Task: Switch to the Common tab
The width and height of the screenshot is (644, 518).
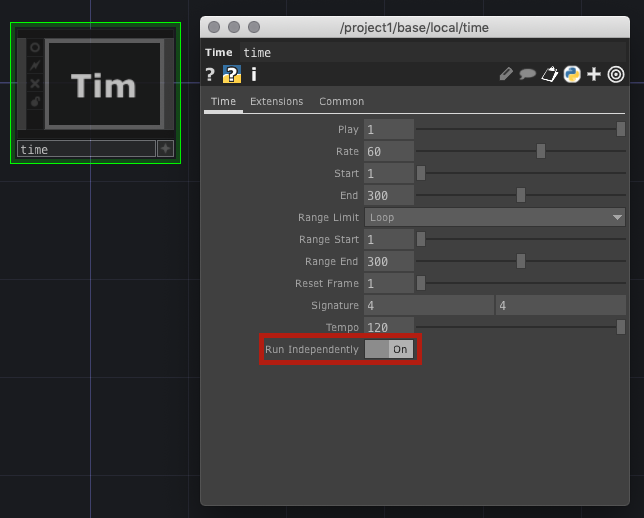Action: click(x=342, y=101)
